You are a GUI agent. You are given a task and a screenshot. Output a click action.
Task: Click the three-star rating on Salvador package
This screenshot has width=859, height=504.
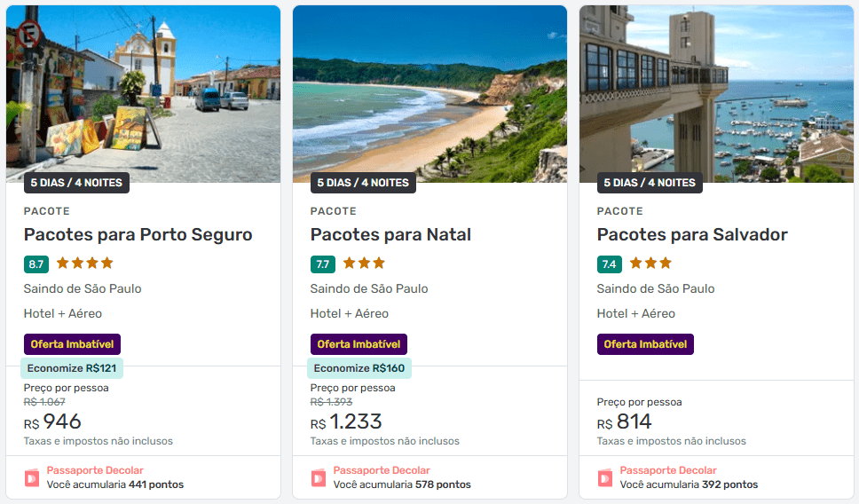(x=650, y=264)
